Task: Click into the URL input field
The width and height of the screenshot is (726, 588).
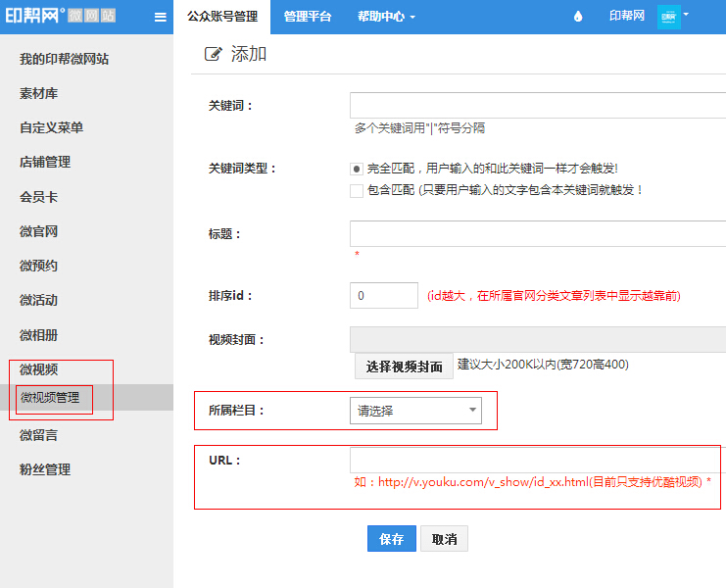Action: (537, 461)
